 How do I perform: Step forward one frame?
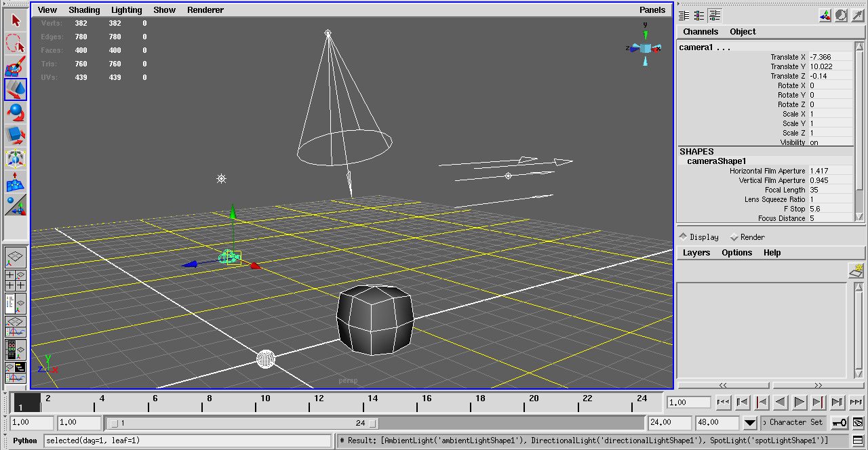pos(837,402)
